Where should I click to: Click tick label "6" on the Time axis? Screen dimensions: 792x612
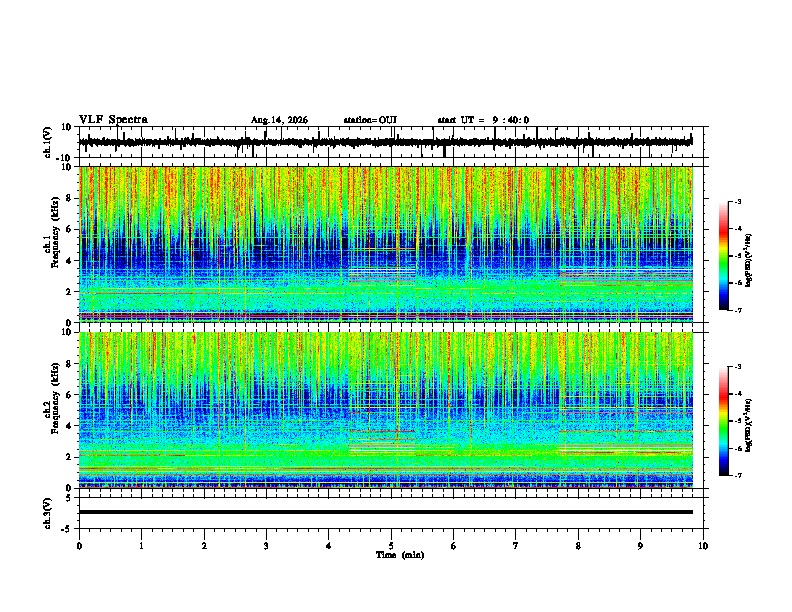click(454, 546)
